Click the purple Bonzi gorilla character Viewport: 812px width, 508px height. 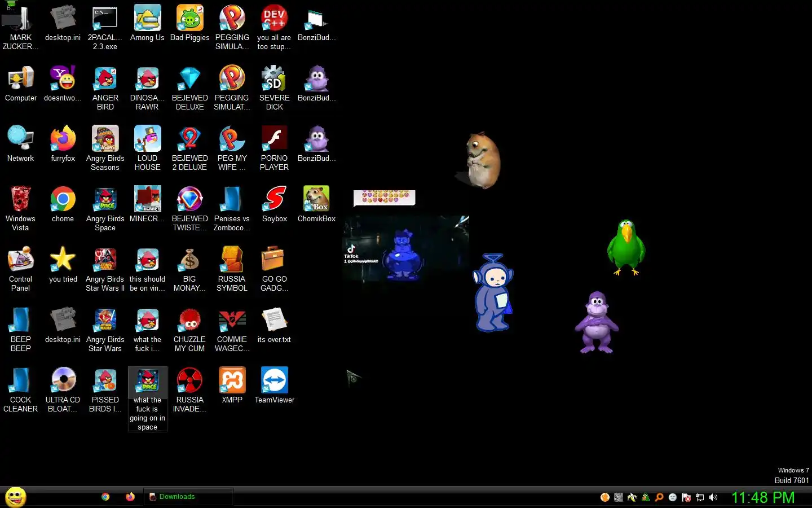pyautogui.click(x=597, y=322)
